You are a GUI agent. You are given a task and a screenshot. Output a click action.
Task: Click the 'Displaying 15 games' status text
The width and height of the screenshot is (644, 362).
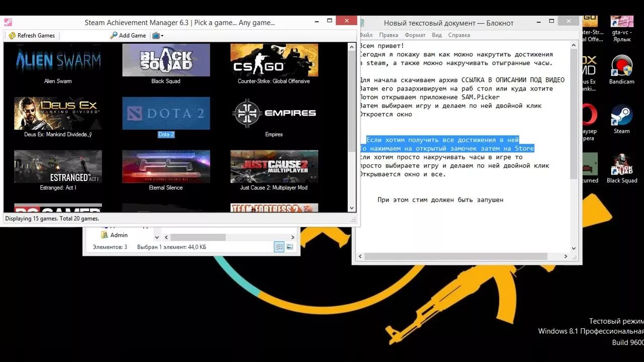click(52, 219)
